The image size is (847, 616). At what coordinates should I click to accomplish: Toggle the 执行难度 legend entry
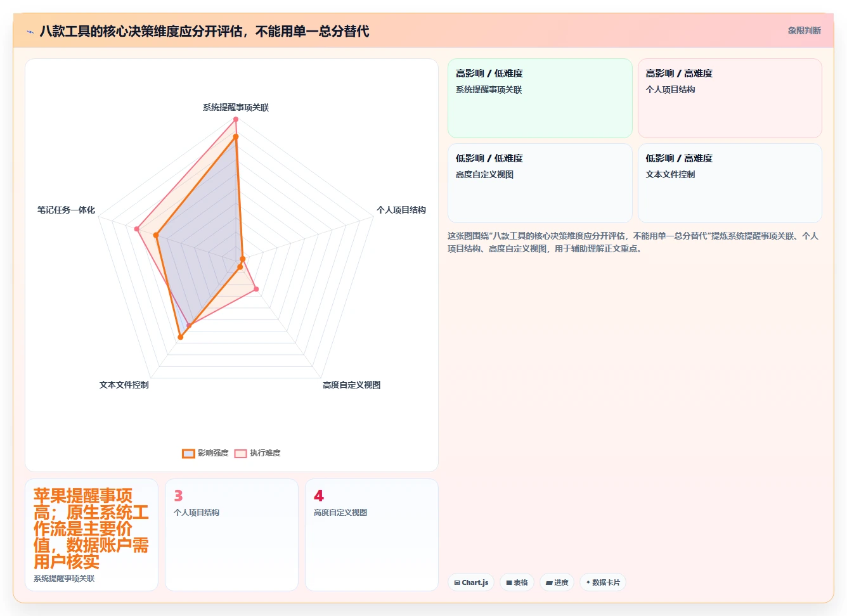tap(257, 453)
